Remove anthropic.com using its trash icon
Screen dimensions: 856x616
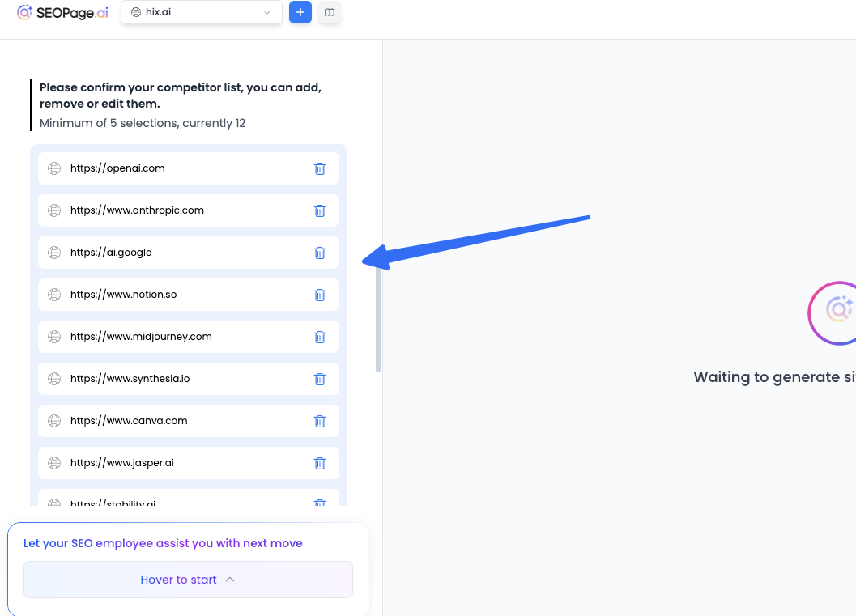[x=320, y=210]
